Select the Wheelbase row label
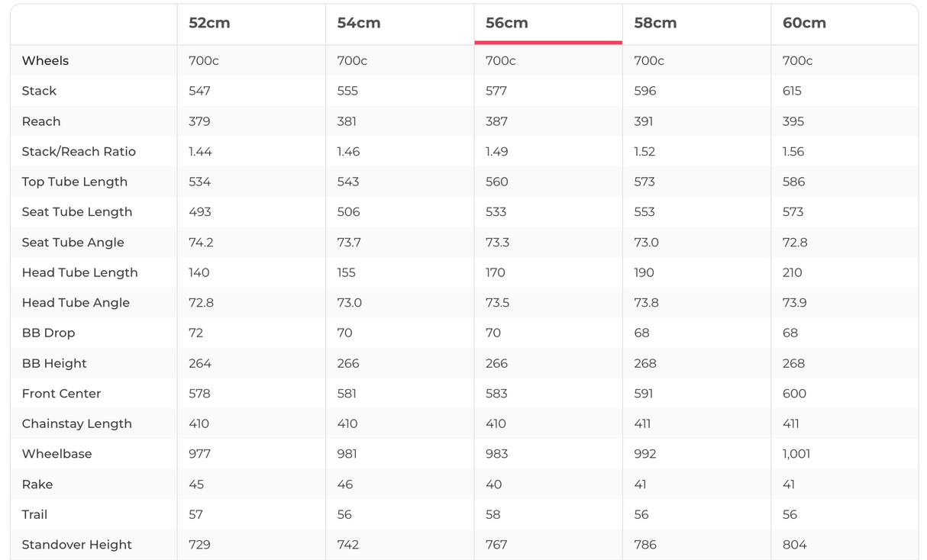Screen dimensions: 927x560 click(x=57, y=454)
